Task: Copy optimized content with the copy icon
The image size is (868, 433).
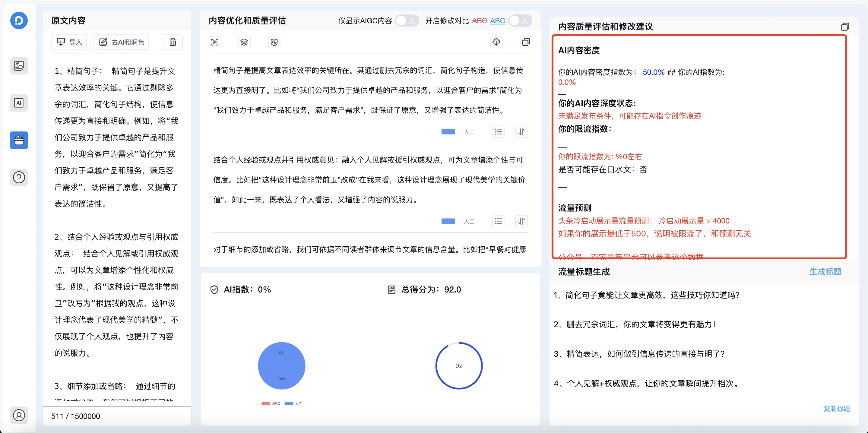Action: (x=526, y=42)
